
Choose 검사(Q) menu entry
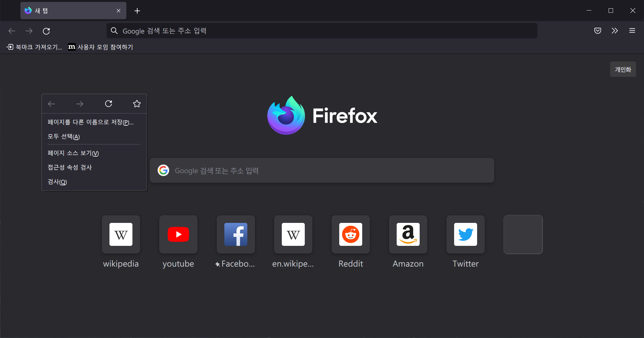pyautogui.click(x=94, y=182)
